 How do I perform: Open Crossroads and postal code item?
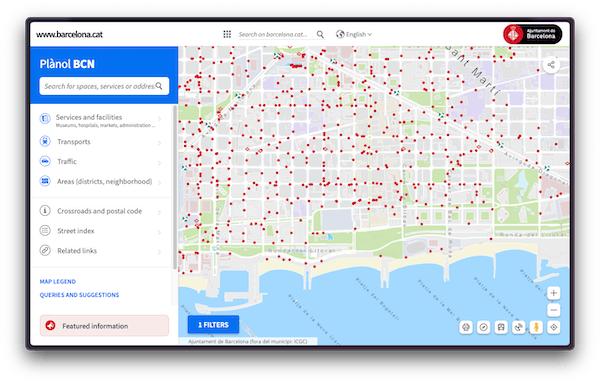101,211
